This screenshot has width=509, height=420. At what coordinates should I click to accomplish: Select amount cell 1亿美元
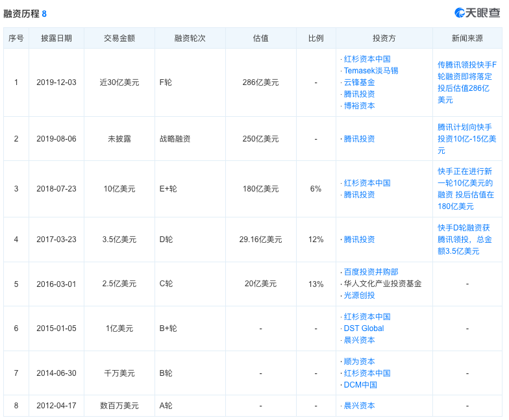click(x=119, y=328)
